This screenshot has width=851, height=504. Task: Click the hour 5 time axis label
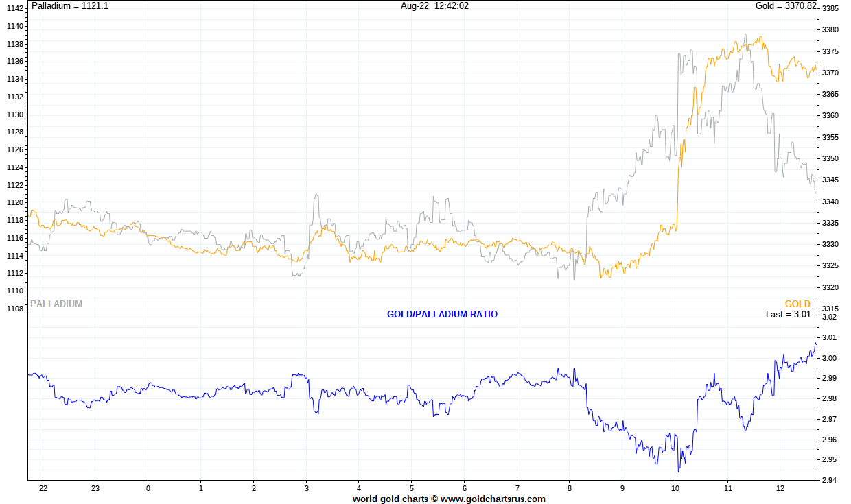pyautogui.click(x=412, y=488)
